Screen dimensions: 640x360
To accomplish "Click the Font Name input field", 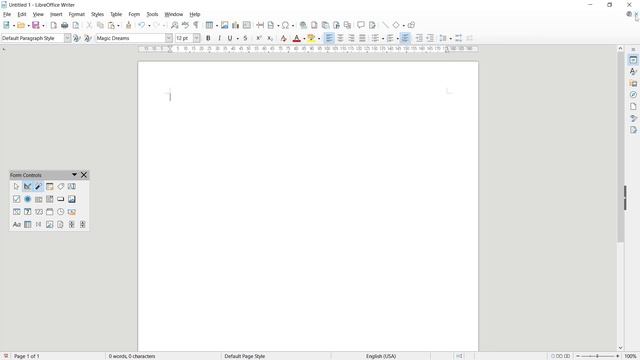I will point(131,38).
